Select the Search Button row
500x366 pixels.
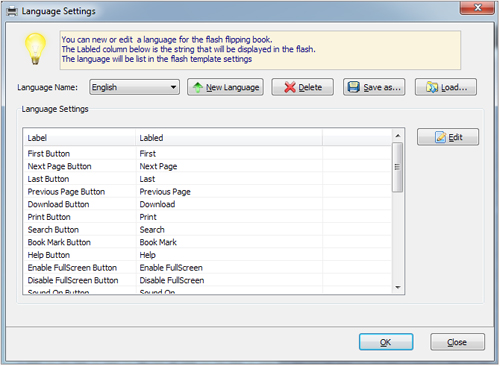pyautogui.click(x=207, y=230)
